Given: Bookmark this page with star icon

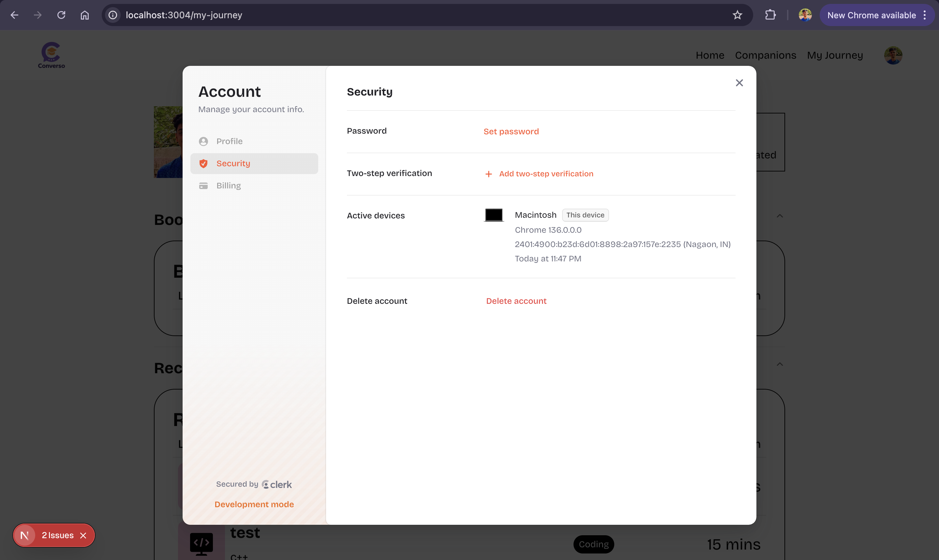Looking at the screenshot, I should 737,15.
